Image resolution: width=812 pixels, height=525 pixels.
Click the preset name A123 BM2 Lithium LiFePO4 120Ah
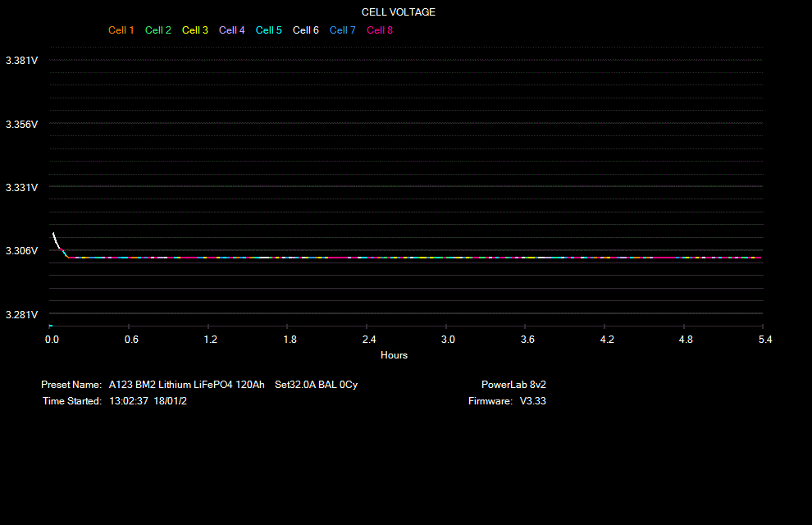[187, 384]
